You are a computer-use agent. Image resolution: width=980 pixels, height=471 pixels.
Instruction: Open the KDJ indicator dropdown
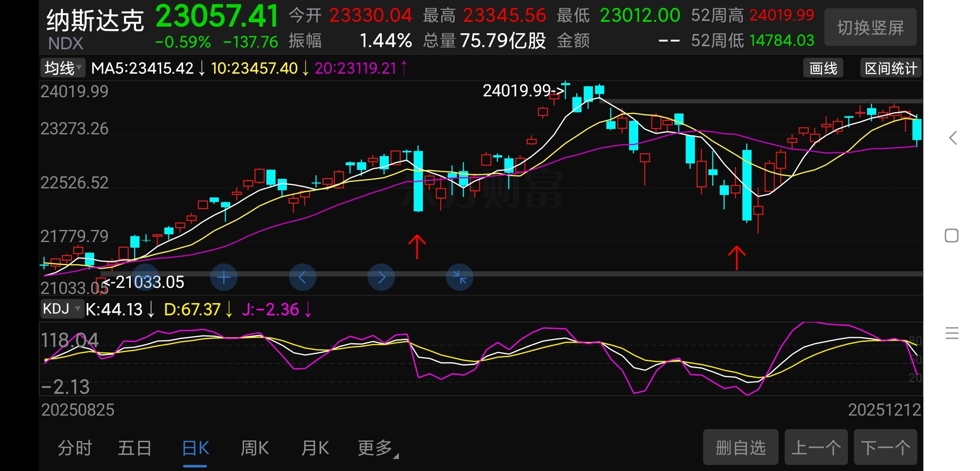click(61, 309)
